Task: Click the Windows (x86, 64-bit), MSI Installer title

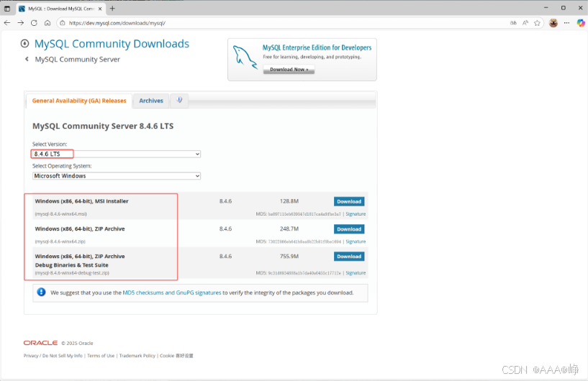Action: pos(82,201)
